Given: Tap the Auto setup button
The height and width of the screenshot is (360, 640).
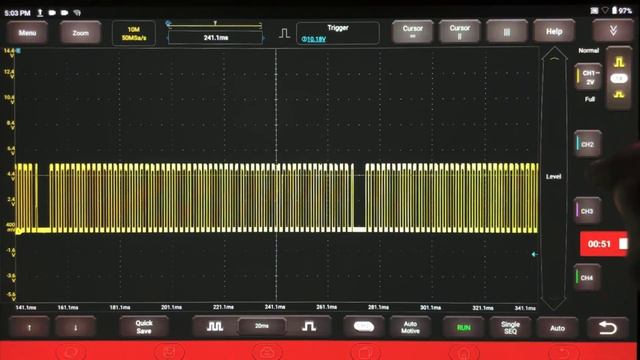Looking at the screenshot, I should click(557, 328).
